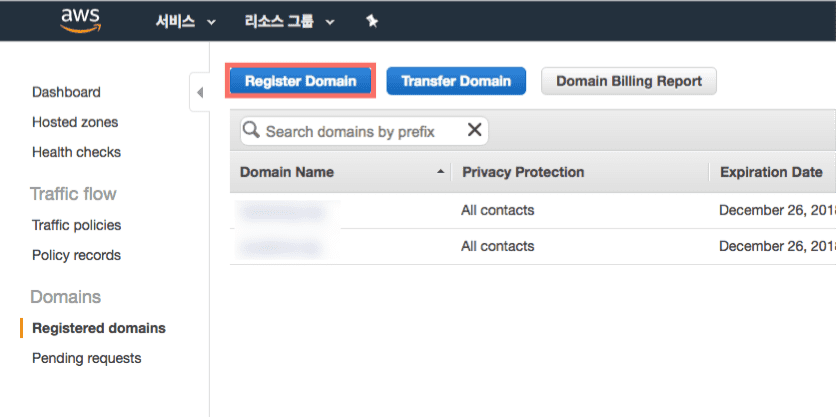Viewport: 836px width, 417px height.
Task: Open Pending requests in sidebar
Action: coord(87,358)
